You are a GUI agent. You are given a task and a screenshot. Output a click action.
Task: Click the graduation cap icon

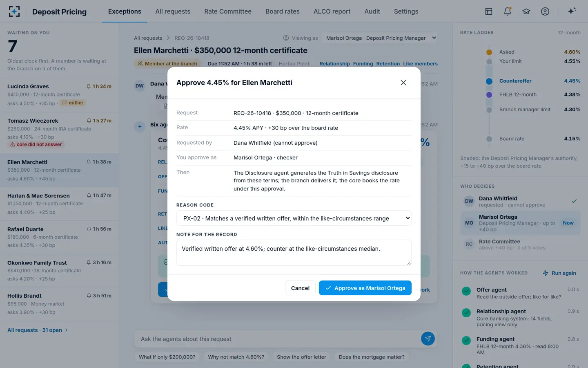[x=526, y=11]
